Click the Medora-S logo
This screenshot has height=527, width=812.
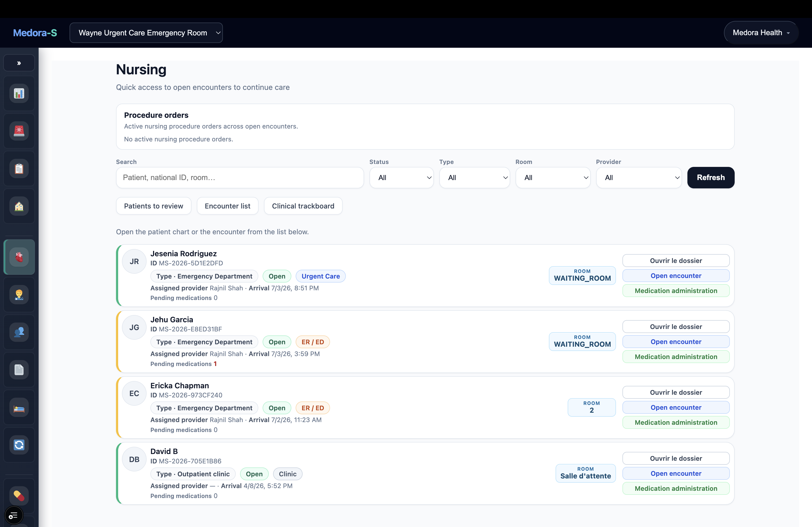click(35, 33)
